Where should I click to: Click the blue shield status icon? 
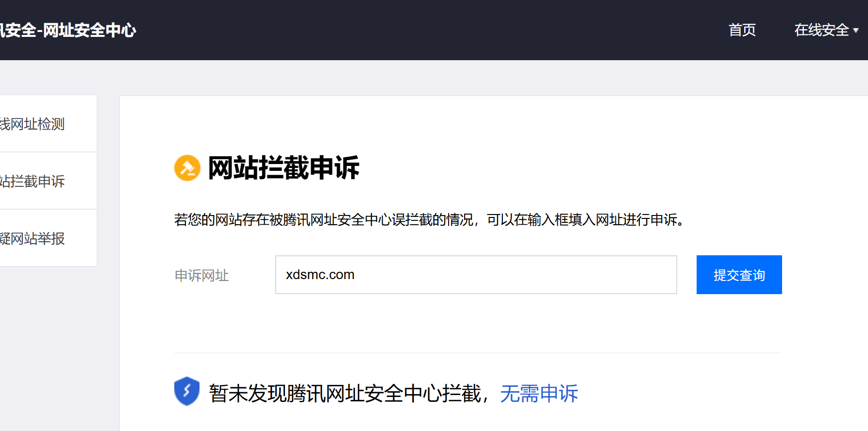187,391
